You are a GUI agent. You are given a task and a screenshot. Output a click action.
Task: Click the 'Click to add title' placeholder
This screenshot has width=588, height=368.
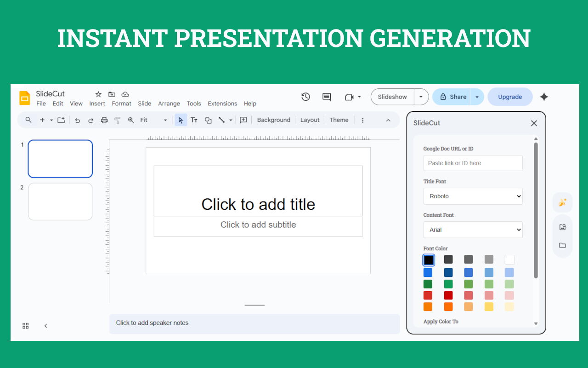(258, 191)
